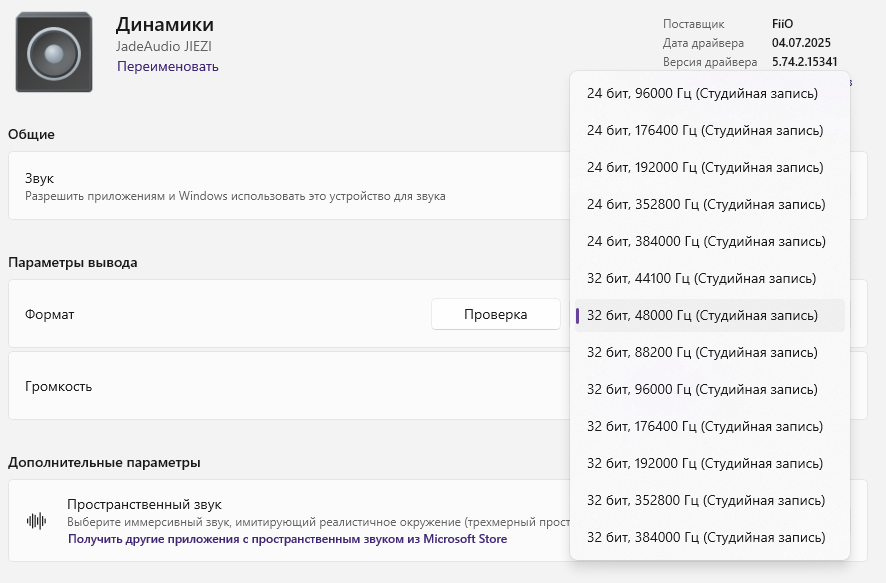This screenshot has height=583, width=886.
Task: Pick the 24 бит, 192000 Гц option
Action: [705, 168]
